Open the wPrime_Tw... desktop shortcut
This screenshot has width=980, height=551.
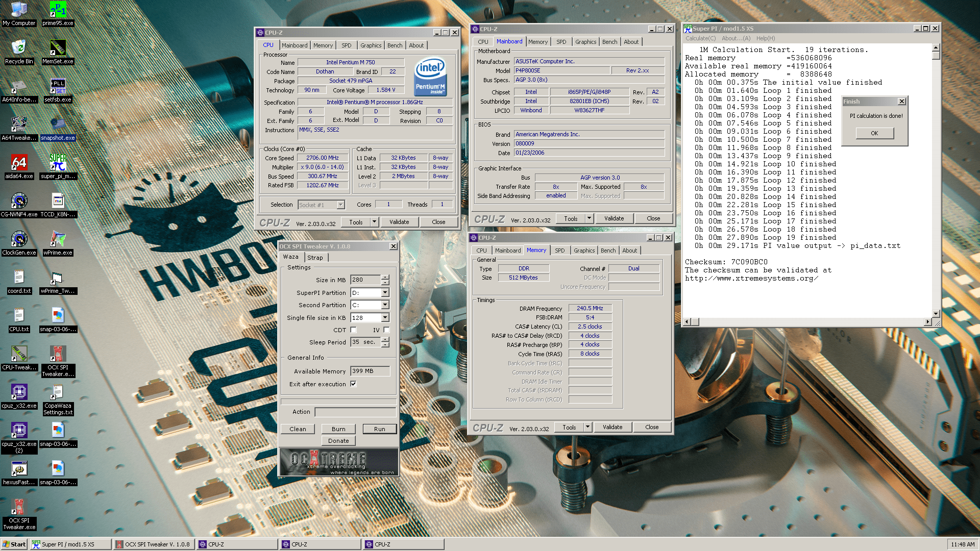58,282
